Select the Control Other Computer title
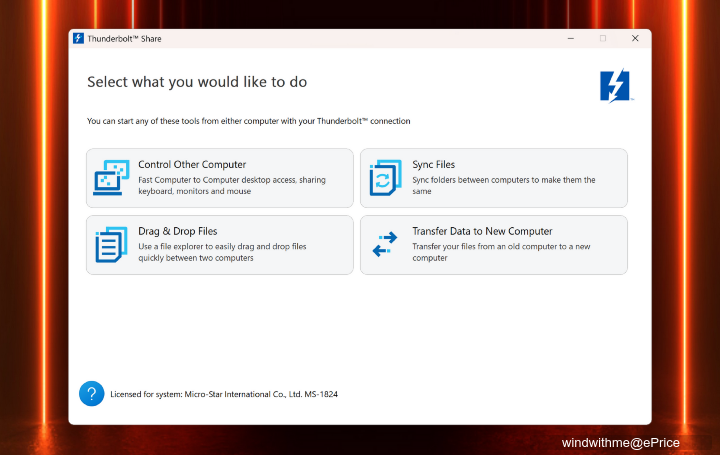This screenshot has width=720, height=455. (192, 164)
